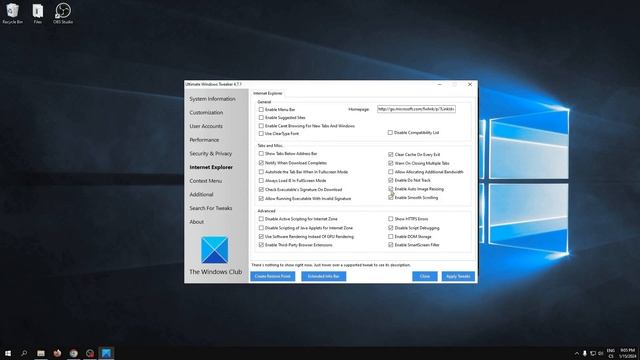Check Allow Allocating Additional Bandwidth
The height and width of the screenshot is (360, 640).
tap(391, 172)
